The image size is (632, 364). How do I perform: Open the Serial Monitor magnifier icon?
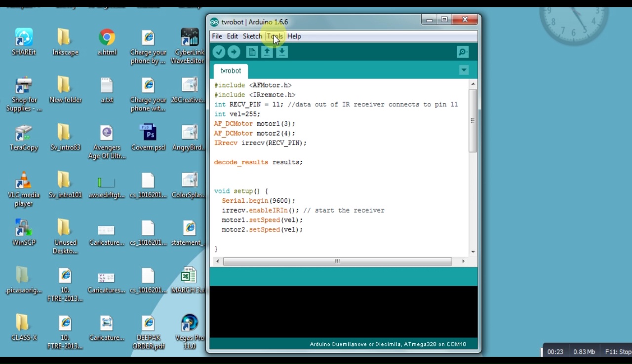coord(463,52)
